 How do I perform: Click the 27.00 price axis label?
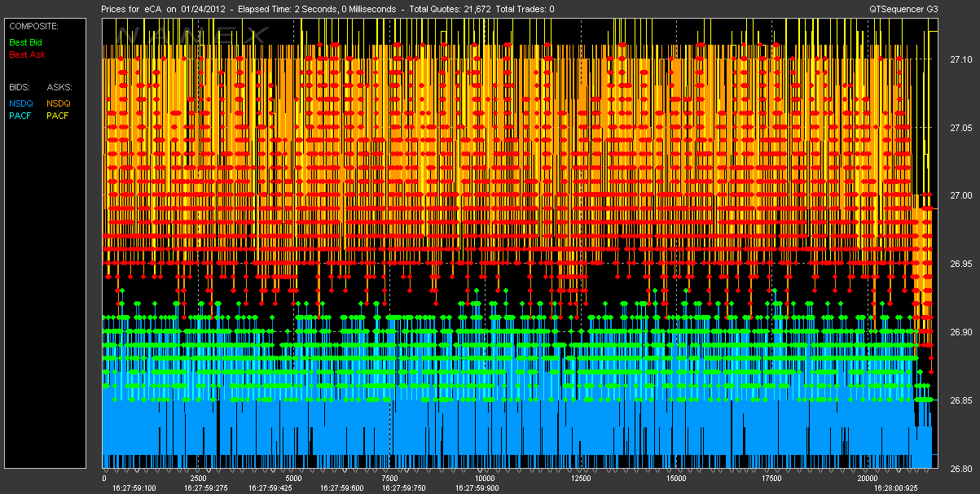[960, 196]
